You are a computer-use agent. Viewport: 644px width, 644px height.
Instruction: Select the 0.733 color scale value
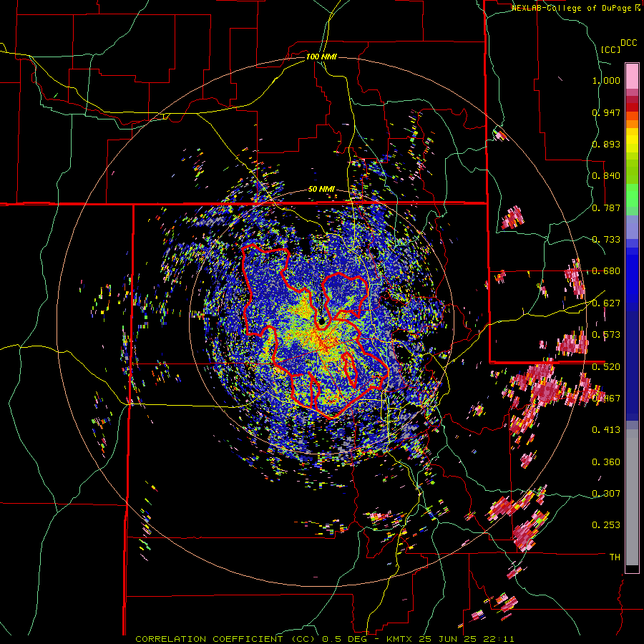pos(606,240)
